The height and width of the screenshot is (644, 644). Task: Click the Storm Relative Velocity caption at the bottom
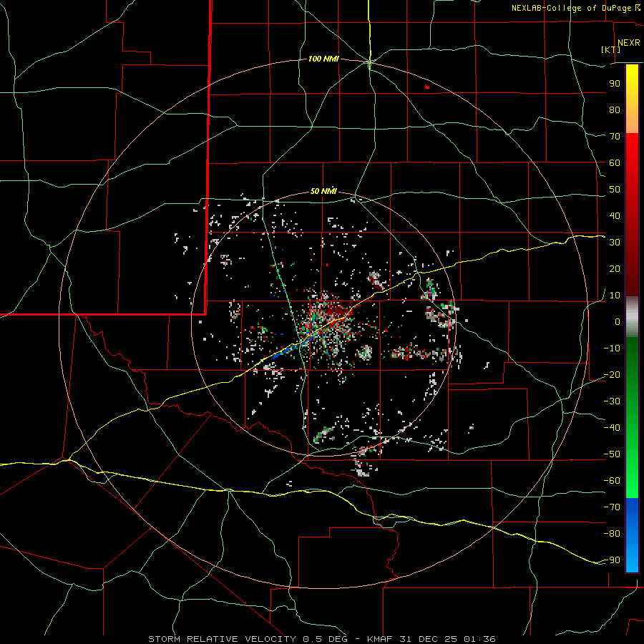pos(321,639)
